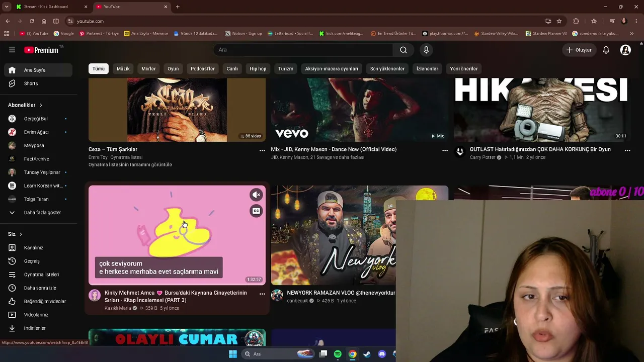Viewport: 644px width, 362px height.
Task: Open Gerçeği Bul channel subscription
Action: pyautogui.click(x=36, y=119)
